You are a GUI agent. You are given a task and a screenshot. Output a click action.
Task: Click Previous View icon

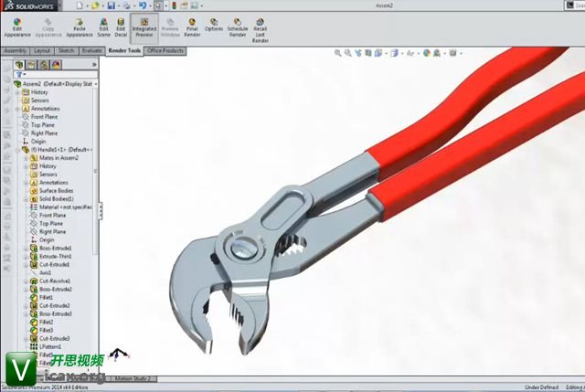click(358, 53)
